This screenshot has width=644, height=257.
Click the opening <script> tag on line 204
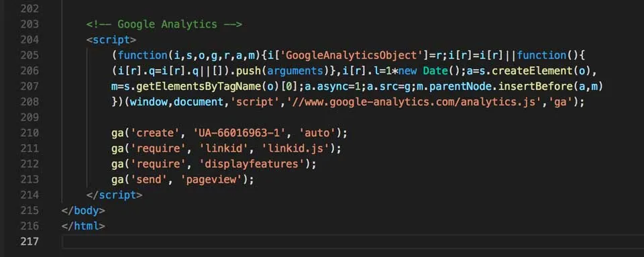click(x=111, y=40)
